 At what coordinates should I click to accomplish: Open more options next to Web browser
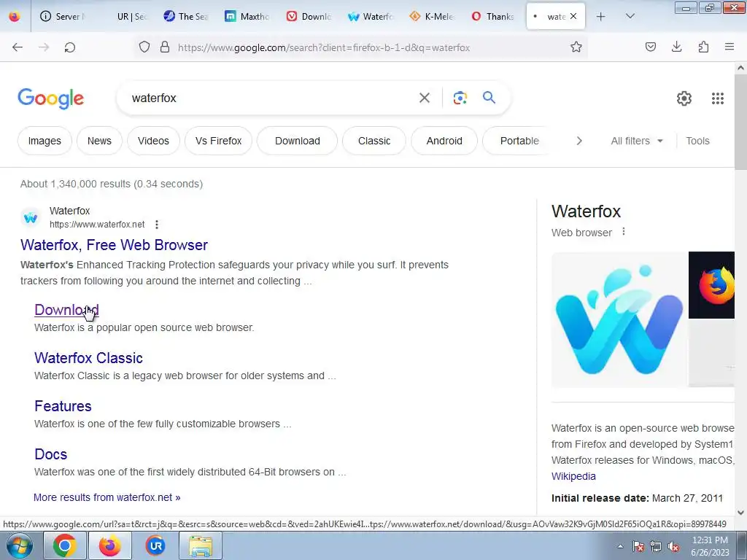coord(624,232)
